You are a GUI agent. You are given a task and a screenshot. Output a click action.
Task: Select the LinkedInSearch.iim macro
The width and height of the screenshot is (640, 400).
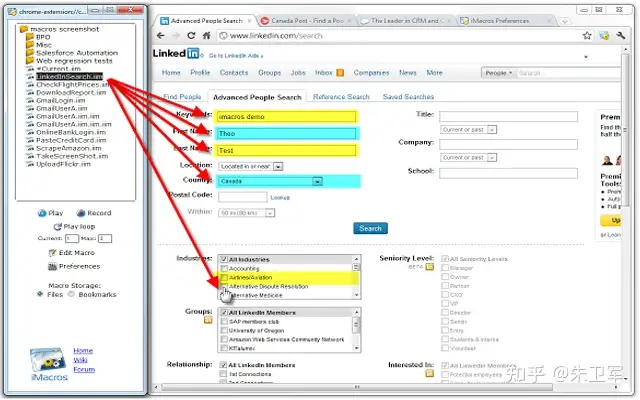click(69, 77)
